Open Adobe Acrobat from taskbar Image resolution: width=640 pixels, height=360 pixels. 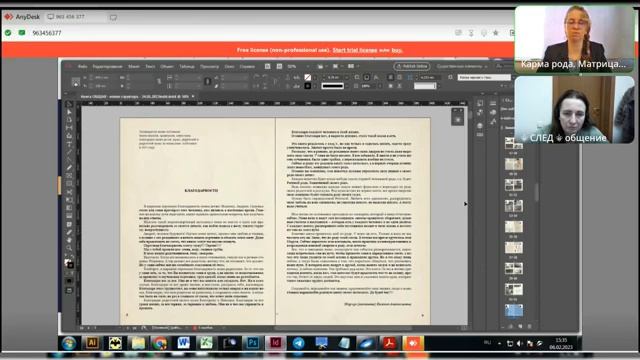pos(389,343)
